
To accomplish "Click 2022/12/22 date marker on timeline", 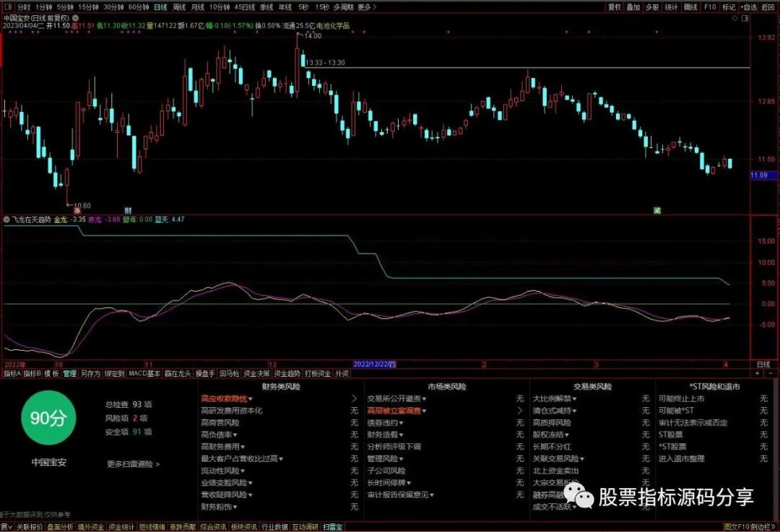I will point(374,365).
